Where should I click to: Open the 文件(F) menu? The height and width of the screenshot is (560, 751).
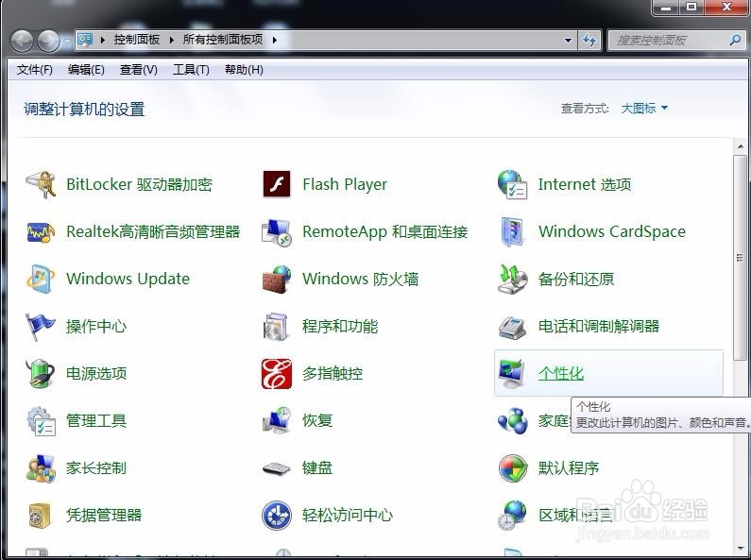(35, 70)
